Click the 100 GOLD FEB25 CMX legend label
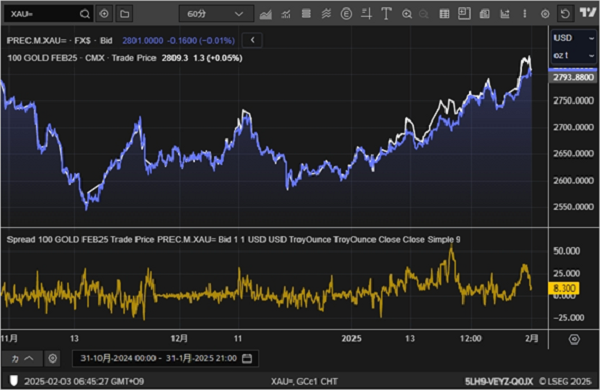600x390 pixels. click(x=82, y=58)
